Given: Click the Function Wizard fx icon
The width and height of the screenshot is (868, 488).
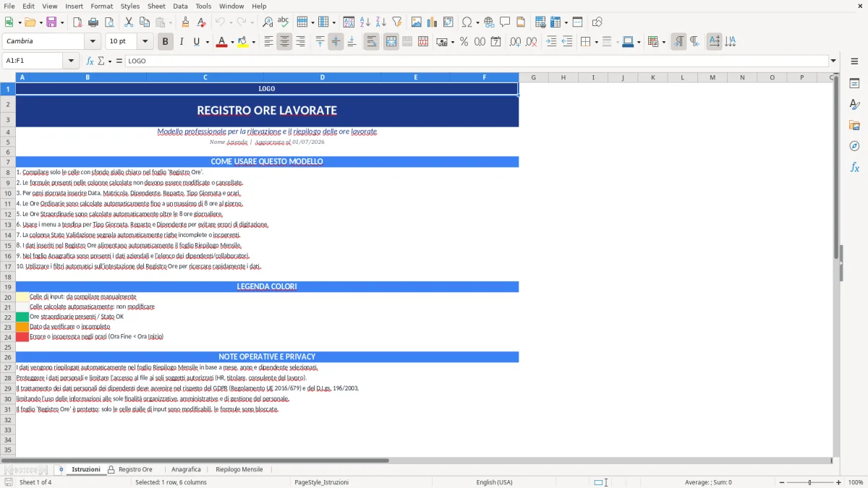Looking at the screenshot, I should tap(90, 61).
